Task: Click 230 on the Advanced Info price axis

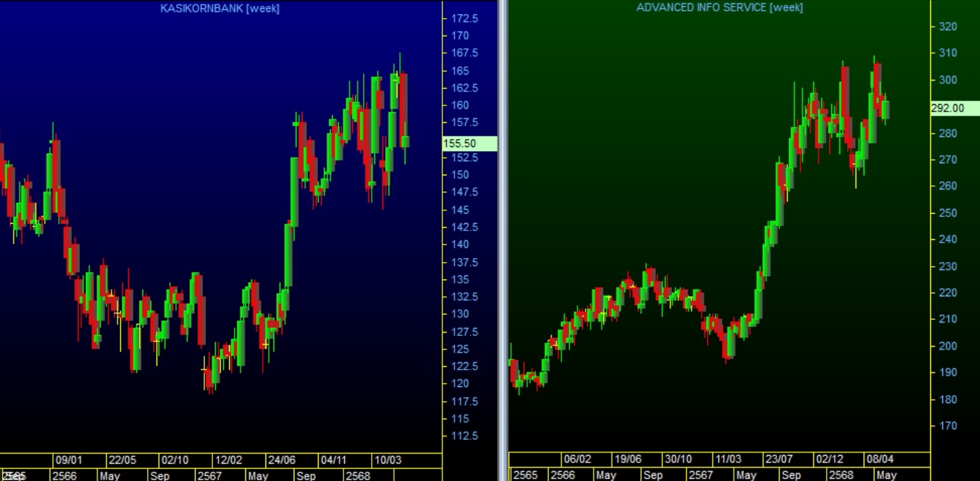Action: [x=948, y=266]
